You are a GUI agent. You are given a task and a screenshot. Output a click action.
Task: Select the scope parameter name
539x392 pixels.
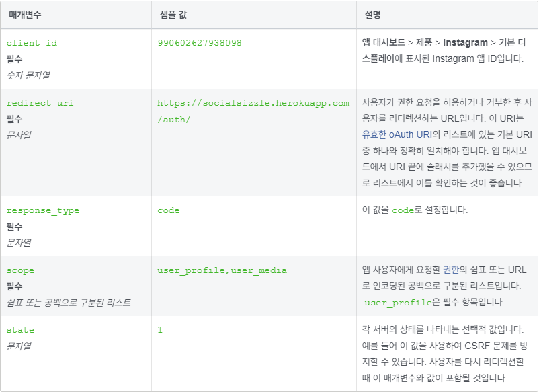tap(20, 270)
